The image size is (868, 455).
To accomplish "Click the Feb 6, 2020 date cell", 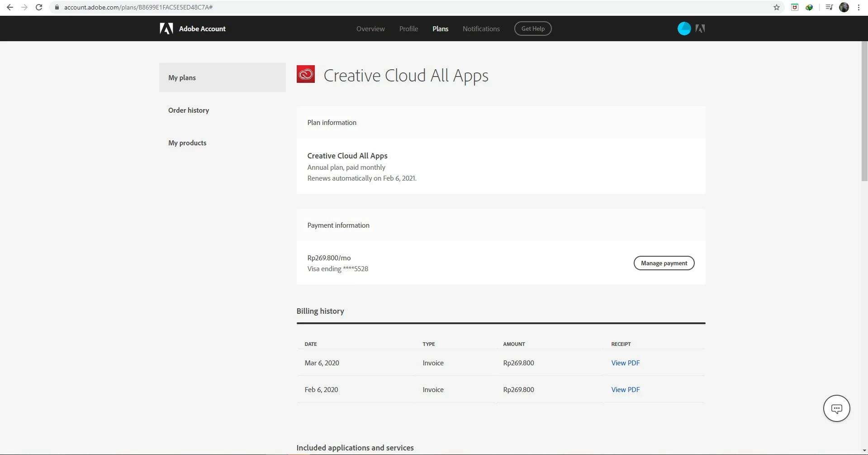I will pyautogui.click(x=321, y=389).
